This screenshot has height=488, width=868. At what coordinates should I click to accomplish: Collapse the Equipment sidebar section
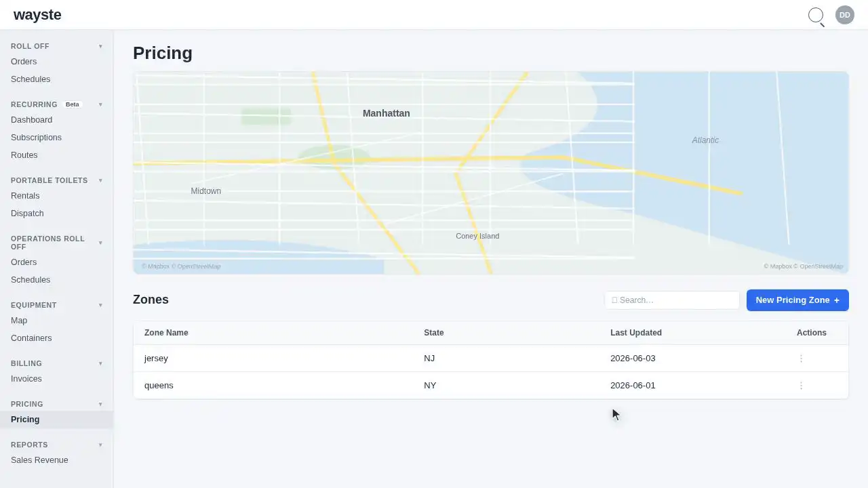coord(100,305)
